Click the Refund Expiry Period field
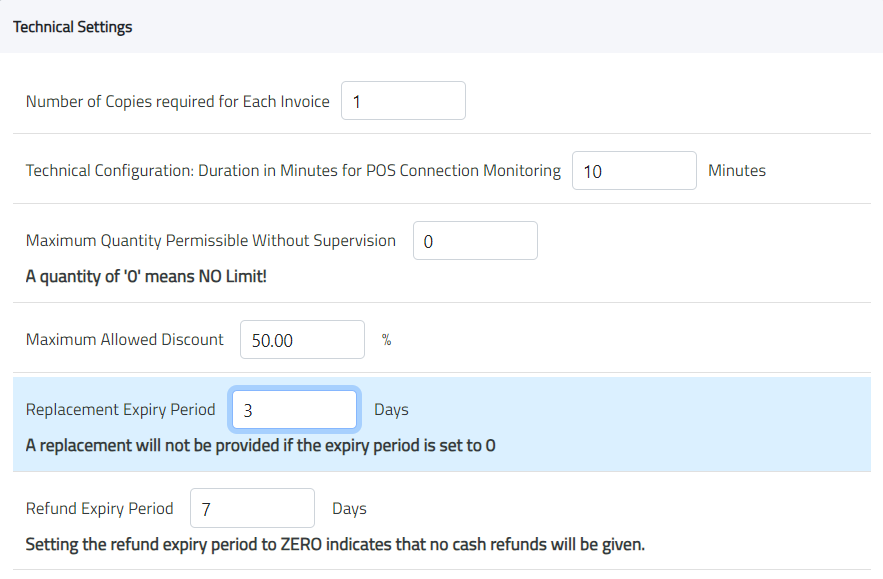Image resolution: width=883 pixels, height=579 pixels. [x=252, y=508]
